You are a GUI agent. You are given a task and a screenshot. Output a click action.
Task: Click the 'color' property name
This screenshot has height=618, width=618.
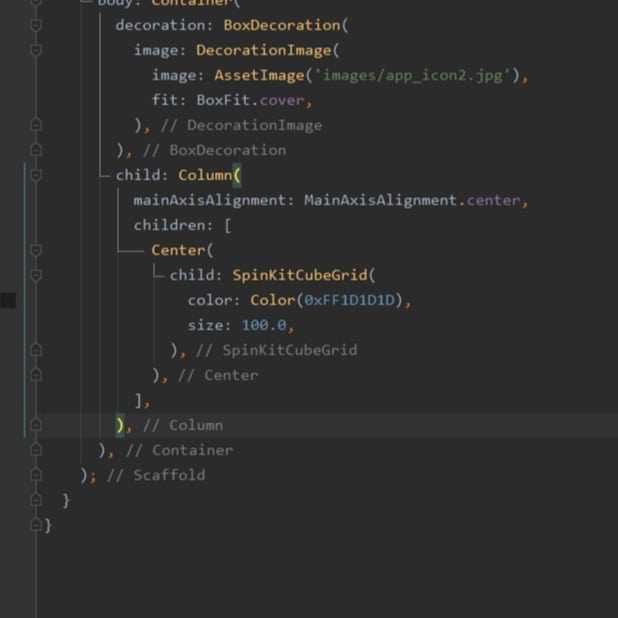click(x=210, y=300)
